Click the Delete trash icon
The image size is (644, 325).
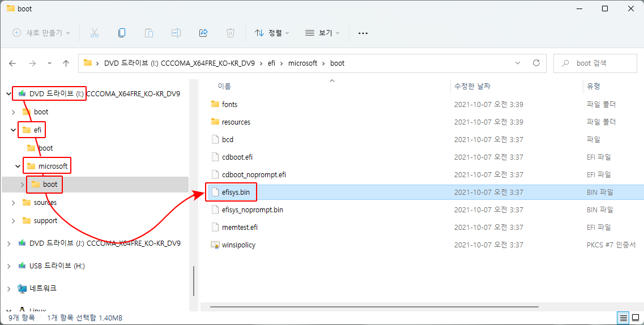(231, 33)
